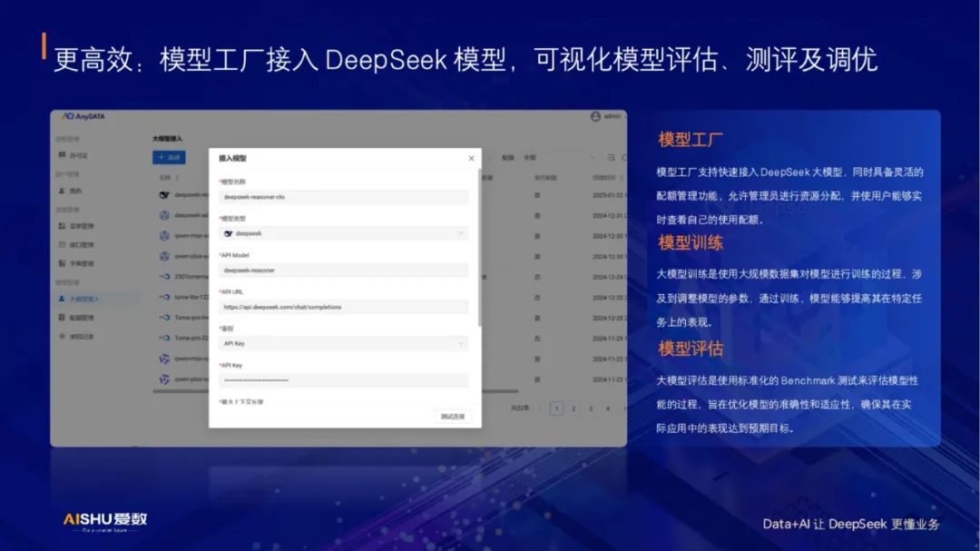The width and height of the screenshot is (980, 551).
Task: Select 大模型接入 in the sidebar
Action: (x=84, y=299)
